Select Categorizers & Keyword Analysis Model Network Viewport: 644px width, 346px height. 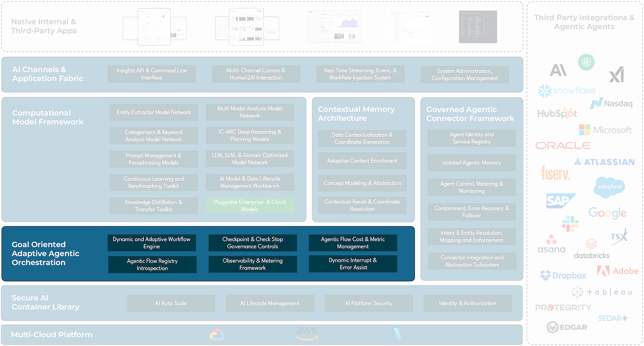point(153,136)
